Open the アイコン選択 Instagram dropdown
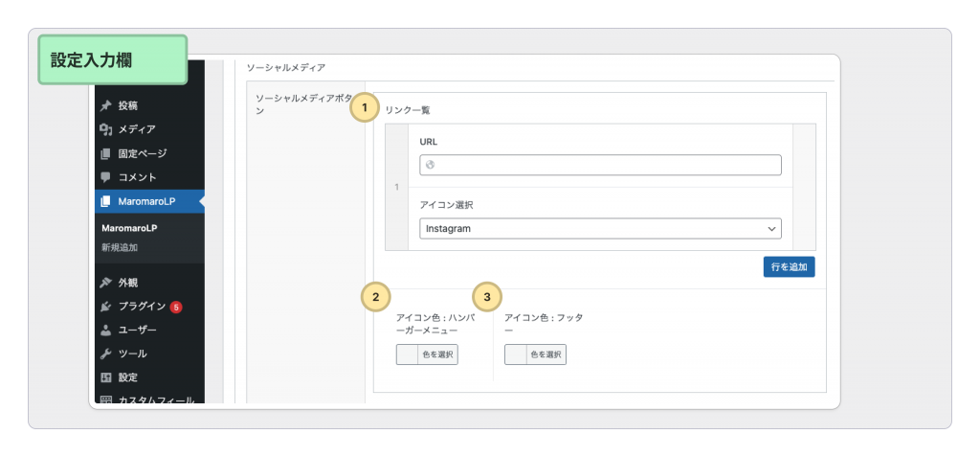The width and height of the screenshot is (980, 457). pos(600,229)
